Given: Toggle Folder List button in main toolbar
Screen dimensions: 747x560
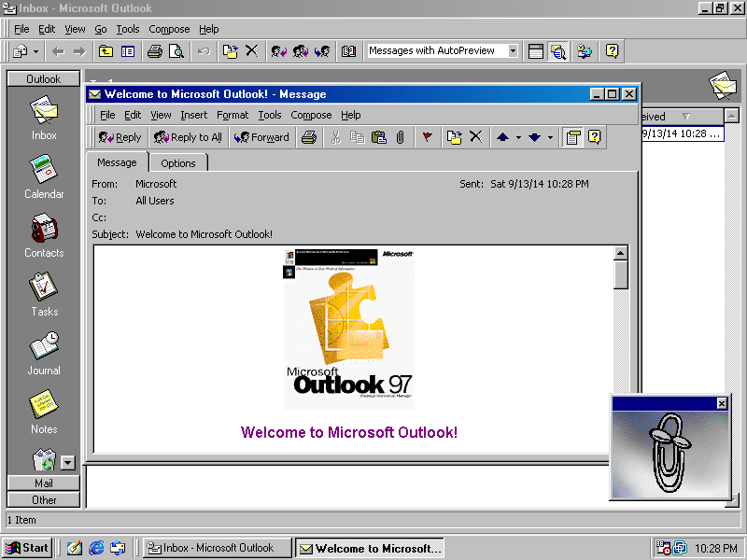Looking at the screenshot, I should click(128, 51).
